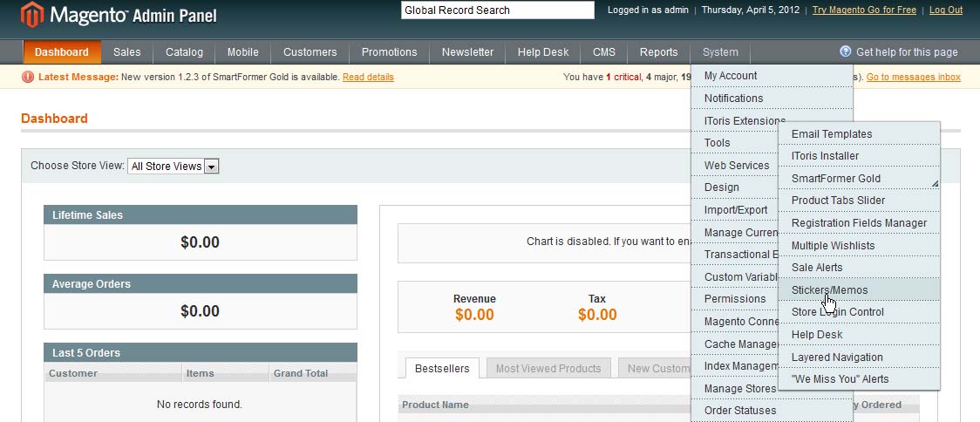This screenshot has height=422, width=980.
Task: Select Design in System menu
Action: pos(735,187)
